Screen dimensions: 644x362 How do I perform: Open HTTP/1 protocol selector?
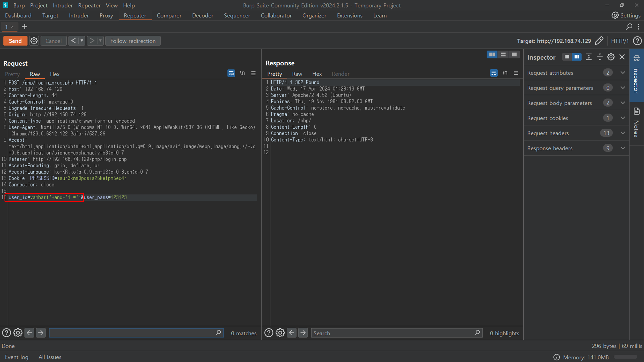tap(620, 41)
